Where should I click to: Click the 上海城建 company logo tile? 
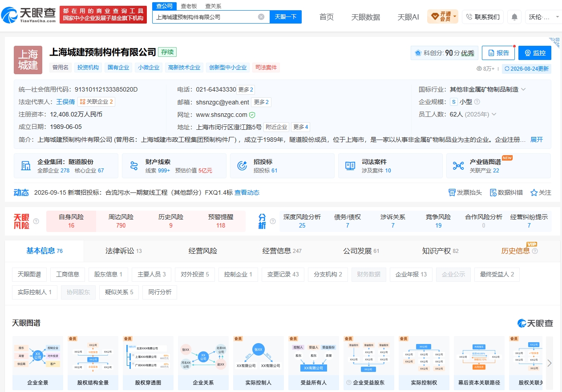tap(28, 60)
